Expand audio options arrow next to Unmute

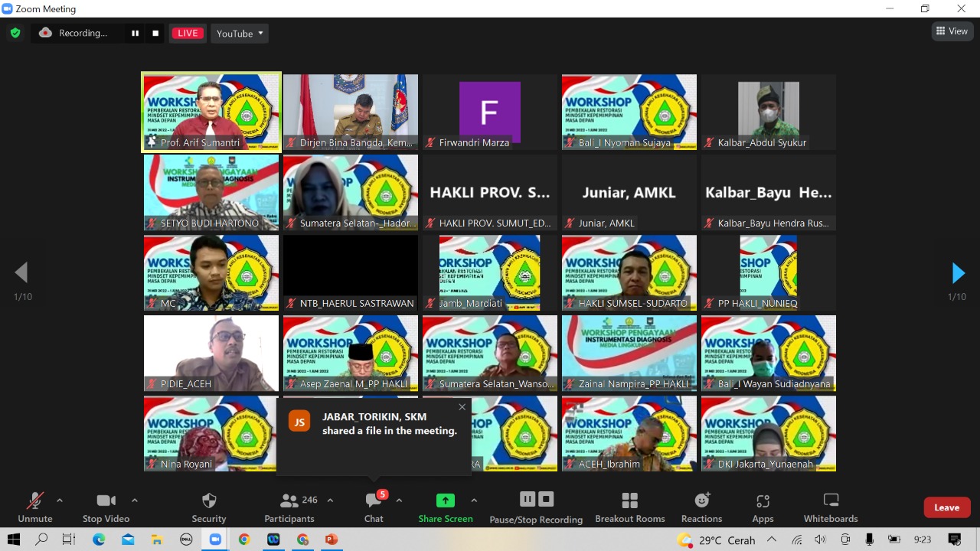click(60, 500)
